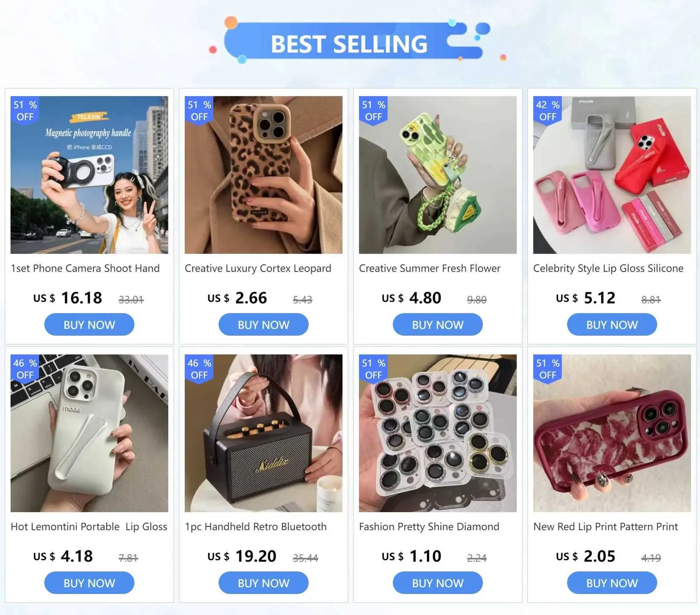Screen dimensions: 700x615
Task: Open the leopard phone case product image
Action: [263, 175]
